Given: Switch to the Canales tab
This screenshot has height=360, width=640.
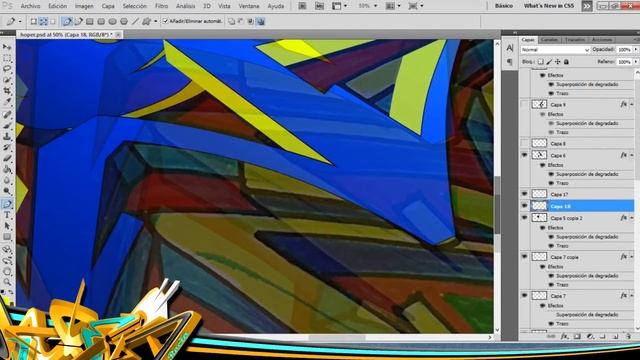Looking at the screenshot, I should [x=549, y=40].
